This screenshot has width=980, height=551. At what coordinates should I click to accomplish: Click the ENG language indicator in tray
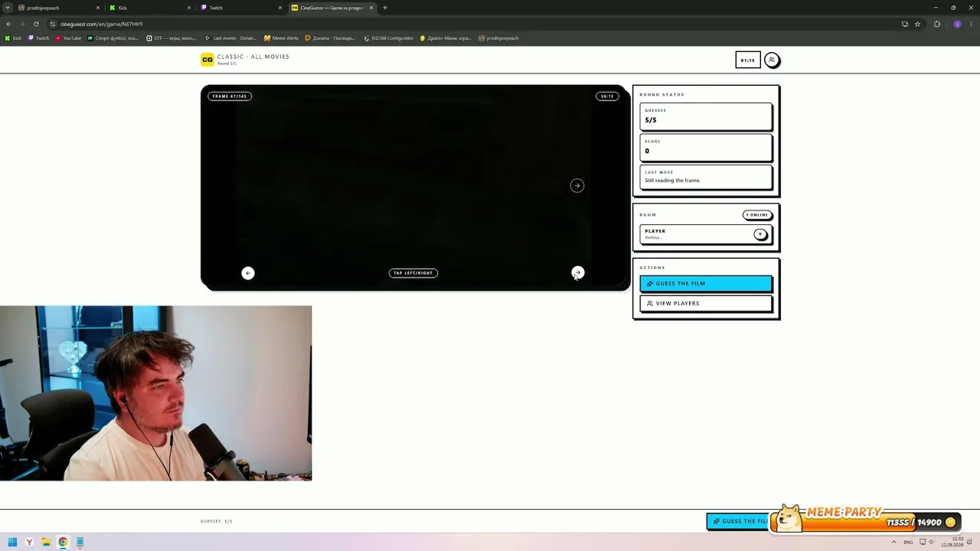[x=909, y=543]
